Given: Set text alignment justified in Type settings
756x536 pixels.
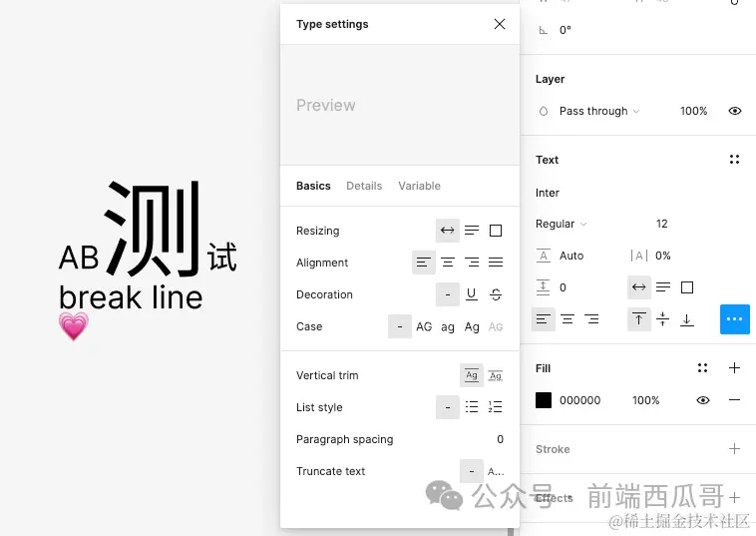Looking at the screenshot, I should pyautogui.click(x=496, y=263).
